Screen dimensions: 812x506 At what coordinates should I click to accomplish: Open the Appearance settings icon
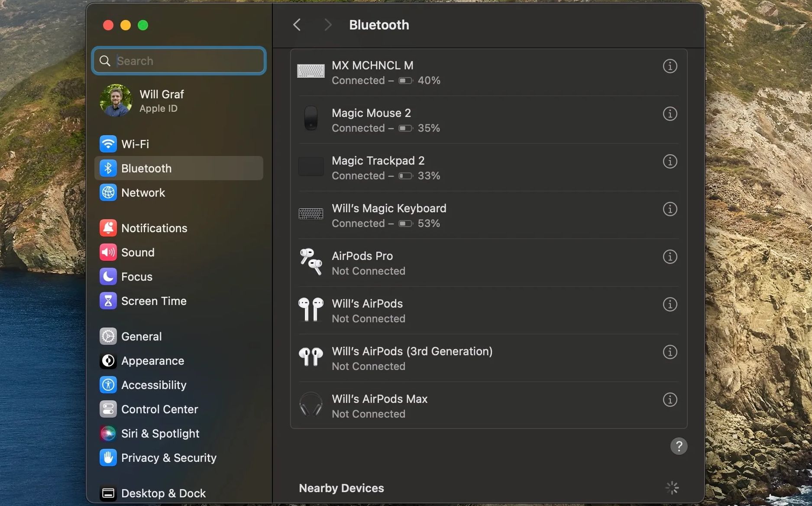coord(108,360)
